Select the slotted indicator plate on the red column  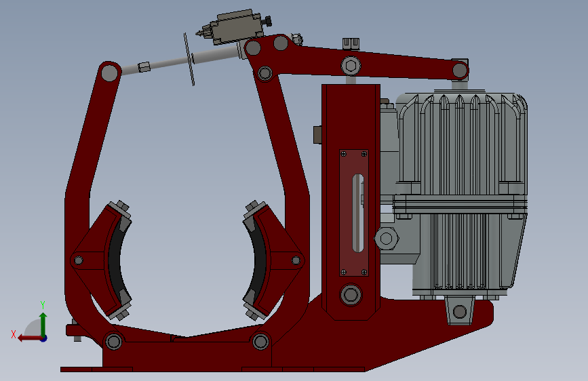353,213
